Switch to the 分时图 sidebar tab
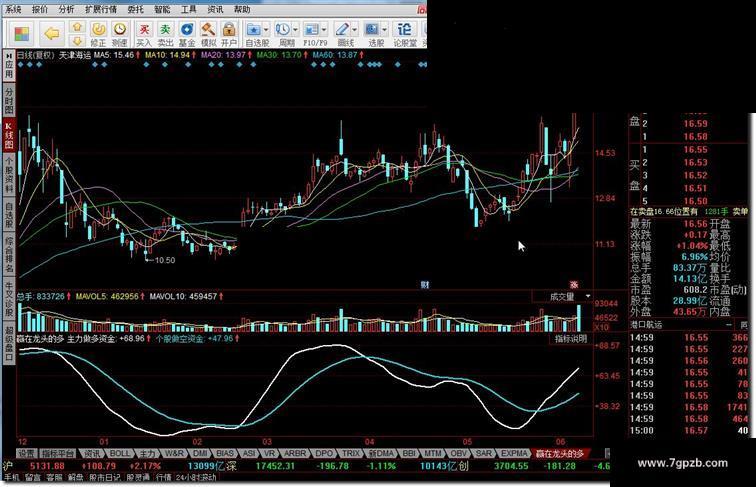This screenshot has height=487, width=756. 9,100
